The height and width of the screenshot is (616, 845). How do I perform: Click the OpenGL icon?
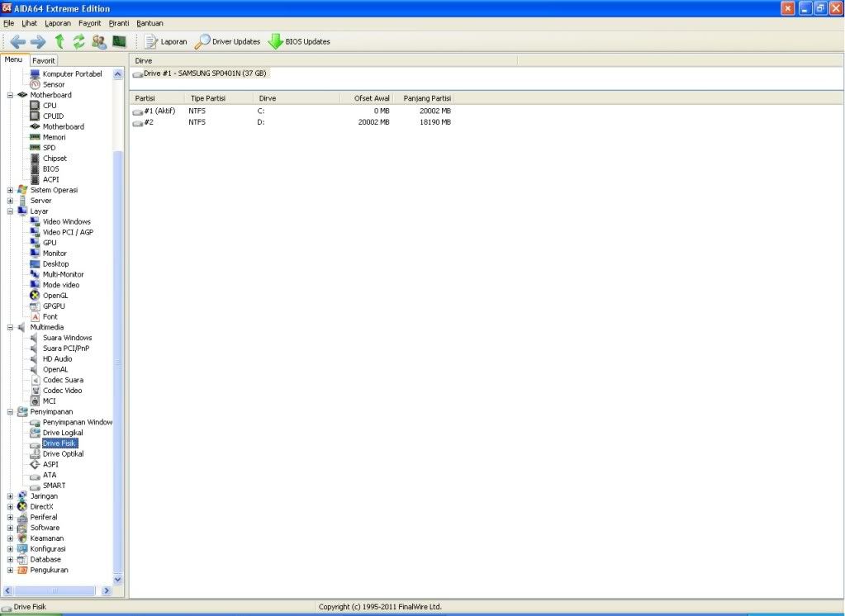[35, 296]
